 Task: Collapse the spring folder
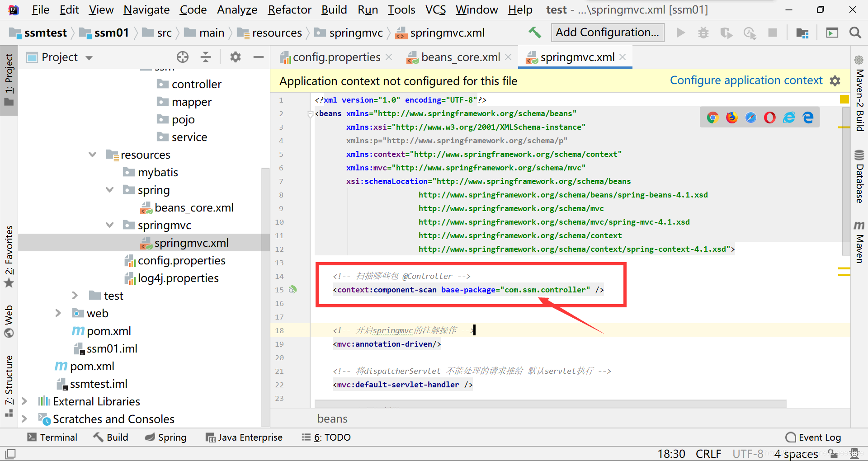click(x=109, y=190)
